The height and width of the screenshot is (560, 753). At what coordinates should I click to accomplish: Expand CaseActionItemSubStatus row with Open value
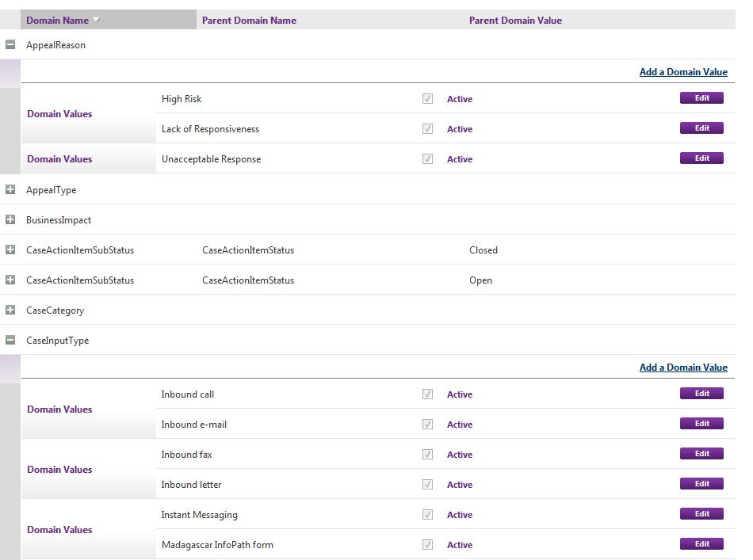click(x=10, y=280)
